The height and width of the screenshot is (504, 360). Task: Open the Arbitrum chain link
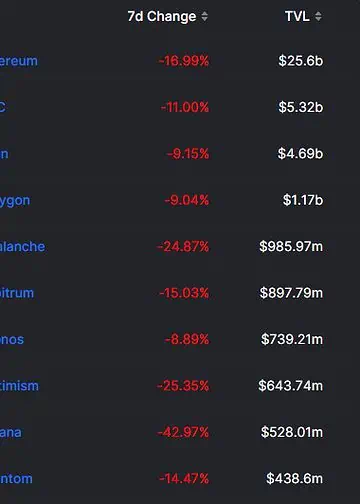(17, 293)
